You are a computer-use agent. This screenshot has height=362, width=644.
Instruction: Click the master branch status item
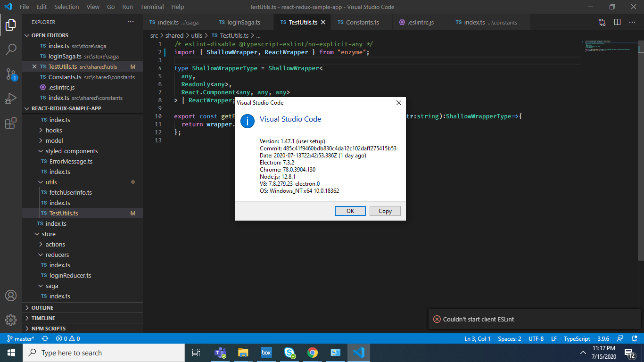(x=21, y=338)
